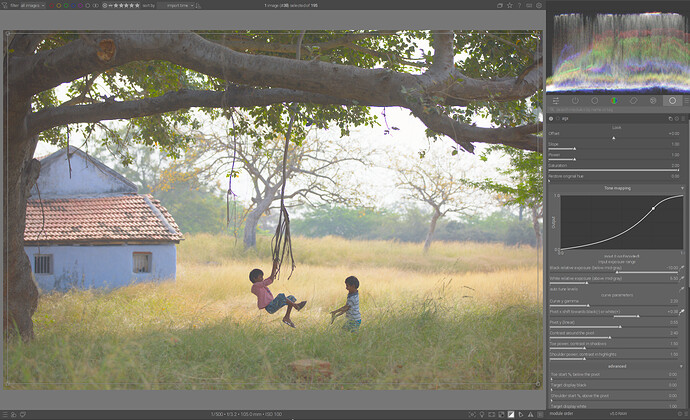Click the module order reset icon bottom right
Screen dimensions: 690x420
[x=679, y=414]
